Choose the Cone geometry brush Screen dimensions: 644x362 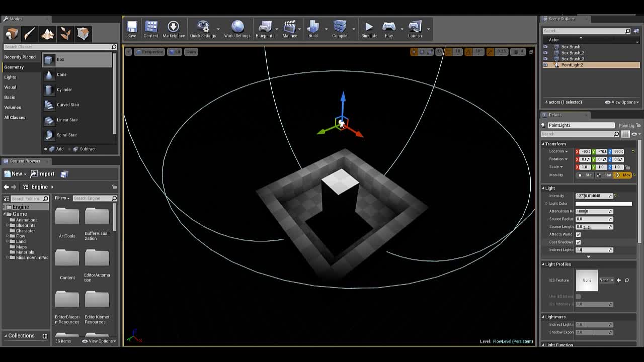77,74
